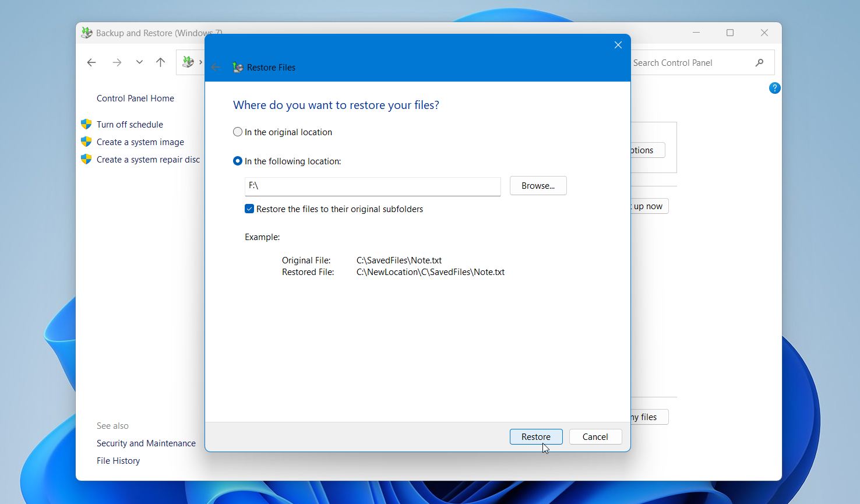Screen dimensions: 860x504
Task: Click the UAC shield beside Turn off schedule
Action: point(86,124)
